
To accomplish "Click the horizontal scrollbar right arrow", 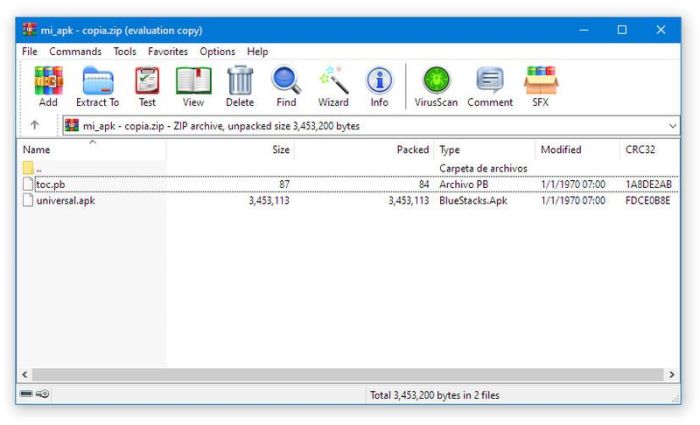I will (x=672, y=374).
